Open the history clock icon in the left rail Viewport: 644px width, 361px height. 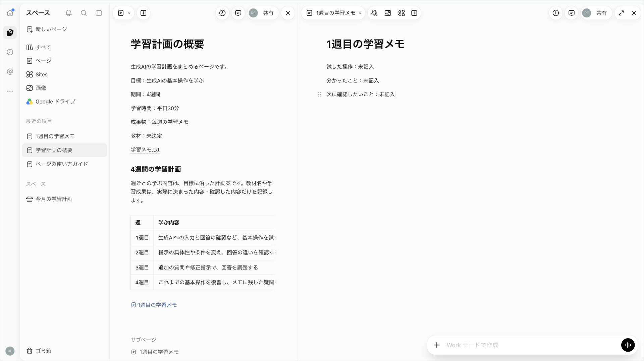[10, 52]
